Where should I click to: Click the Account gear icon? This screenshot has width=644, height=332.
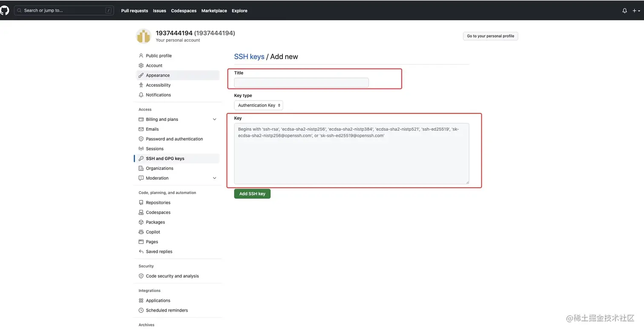click(x=141, y=66)
